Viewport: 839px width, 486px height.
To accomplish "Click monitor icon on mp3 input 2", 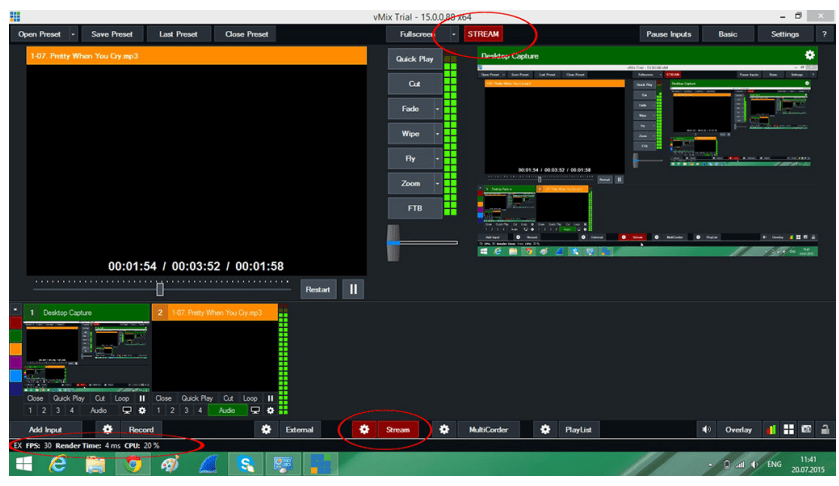I will click(255, 411).
